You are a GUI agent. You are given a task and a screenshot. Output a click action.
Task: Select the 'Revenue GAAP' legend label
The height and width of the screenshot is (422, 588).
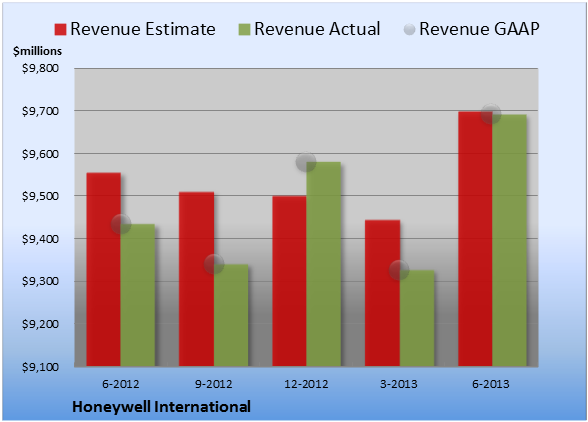[479, 29]
